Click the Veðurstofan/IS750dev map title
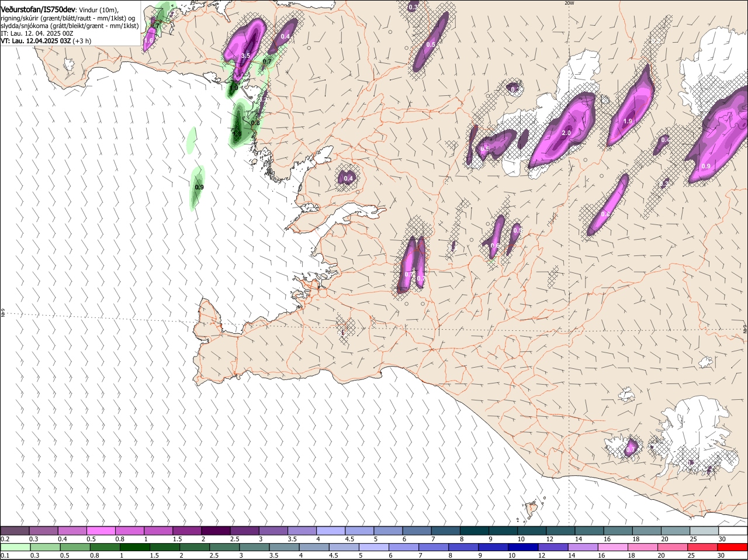Viewport: 748px width, 560px height. [38, 9]
